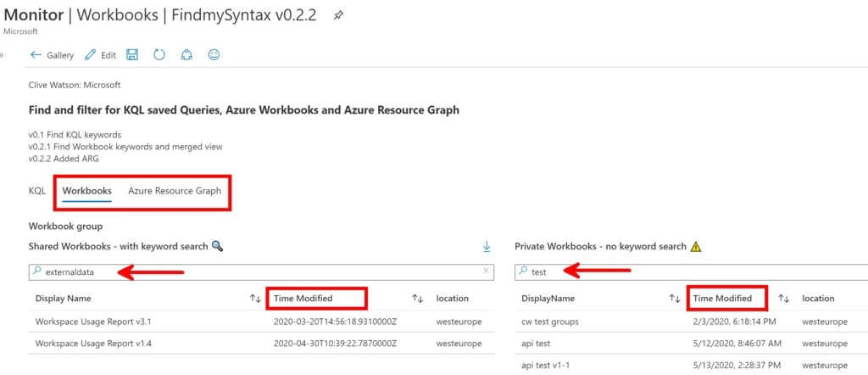Click the Edit pencil button
The height and width of the screenshot is (375, 868).
pyautogui.click(x=101, y=55)
